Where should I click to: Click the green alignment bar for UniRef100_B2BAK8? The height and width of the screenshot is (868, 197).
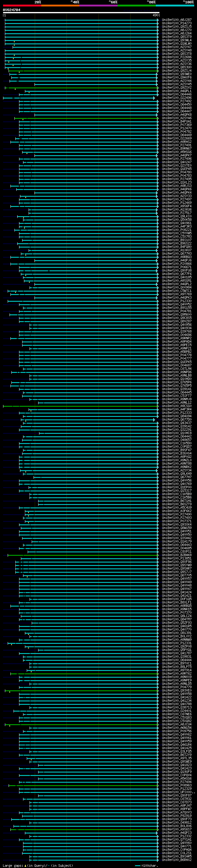[x=83, y=555]
